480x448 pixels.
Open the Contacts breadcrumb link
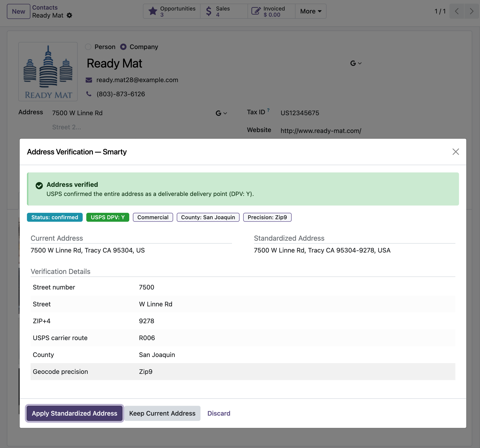[45, 7]
